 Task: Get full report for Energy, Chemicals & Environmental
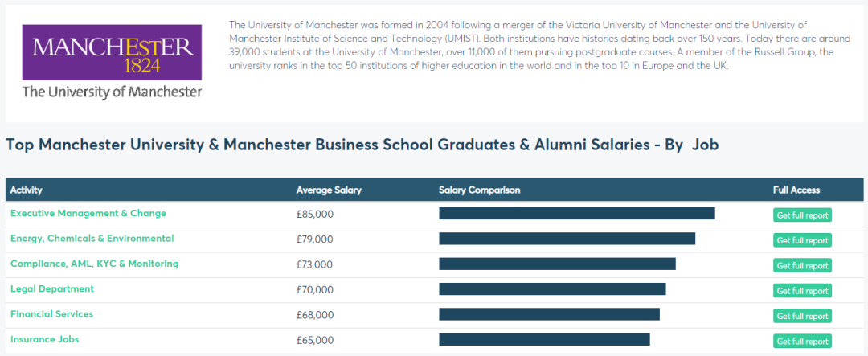point(801,240)
